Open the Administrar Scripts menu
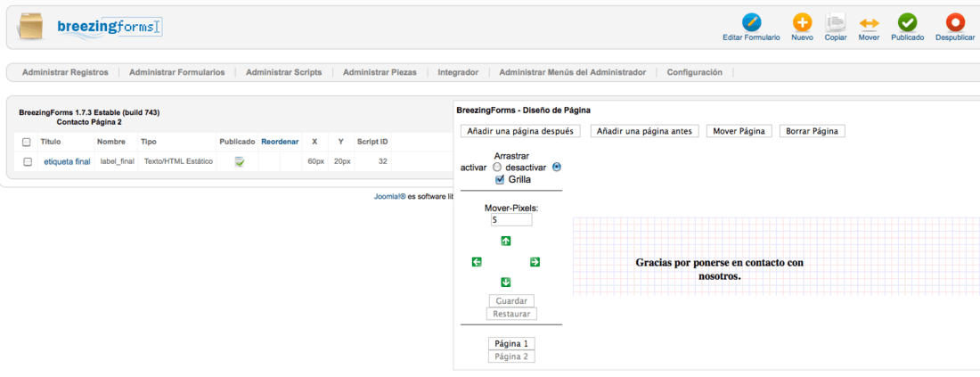Viewport: 980px width, 377px height. pos(283,72)
